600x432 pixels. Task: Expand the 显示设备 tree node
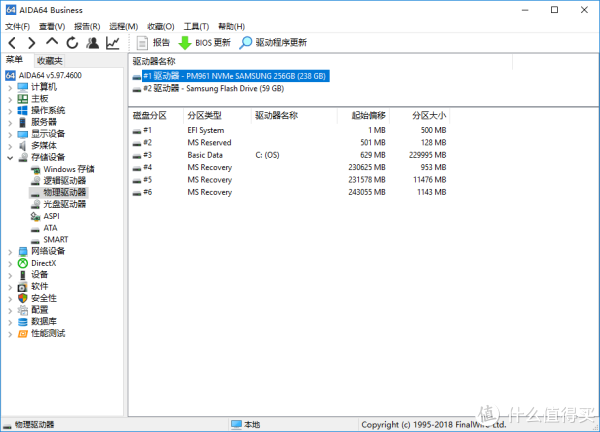coord(10,135)
